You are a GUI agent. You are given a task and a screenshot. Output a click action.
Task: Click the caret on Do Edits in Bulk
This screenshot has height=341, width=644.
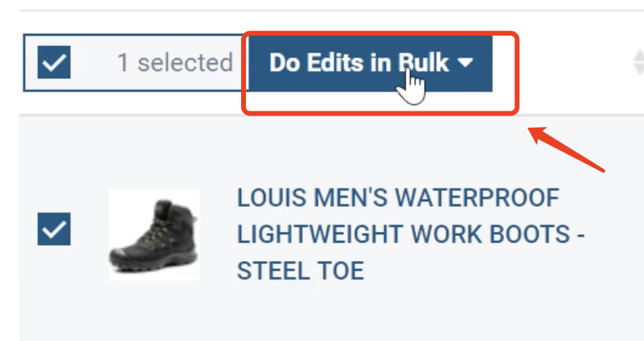464,64
